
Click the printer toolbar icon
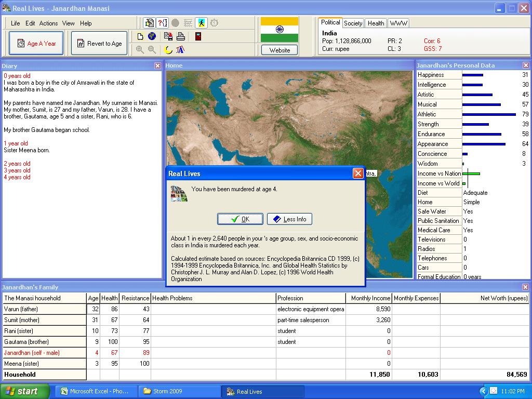tap(180, 36)
